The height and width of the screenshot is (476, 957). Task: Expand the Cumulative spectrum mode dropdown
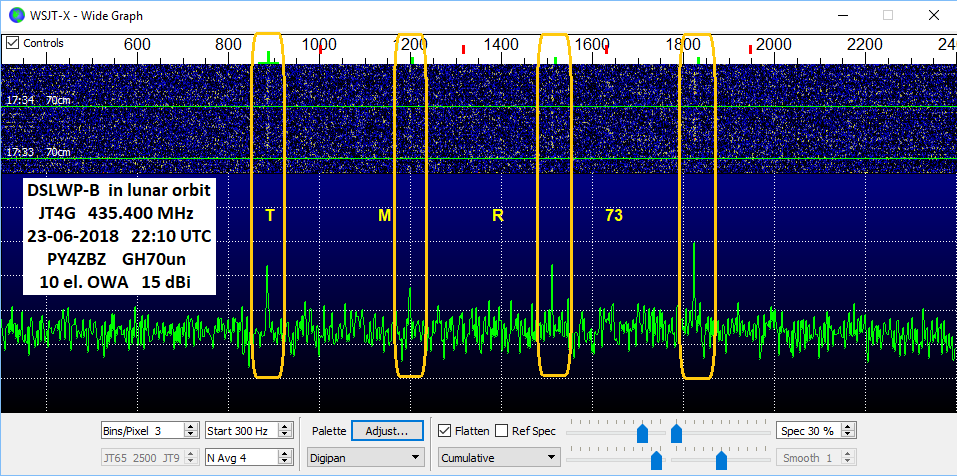click(498, 457)
